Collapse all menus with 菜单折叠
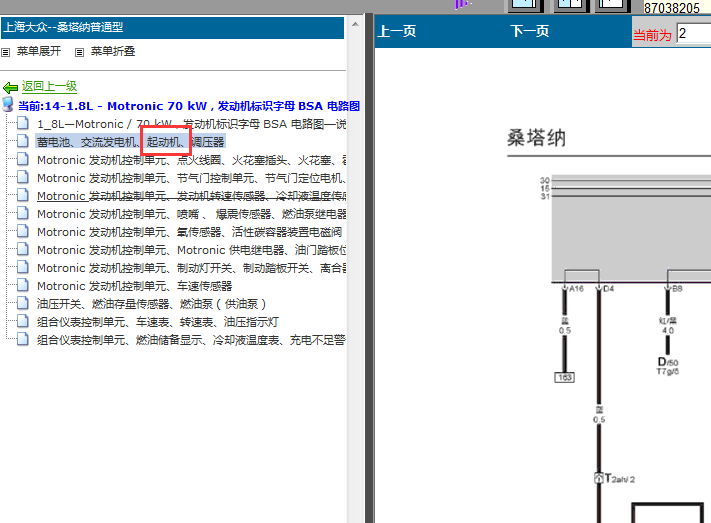 pos(113,51)
